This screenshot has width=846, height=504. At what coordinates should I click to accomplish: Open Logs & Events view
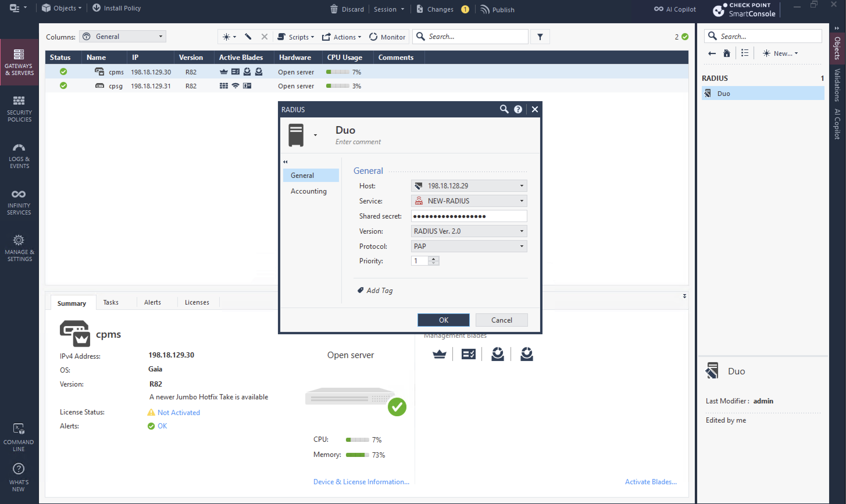[19, 155]
